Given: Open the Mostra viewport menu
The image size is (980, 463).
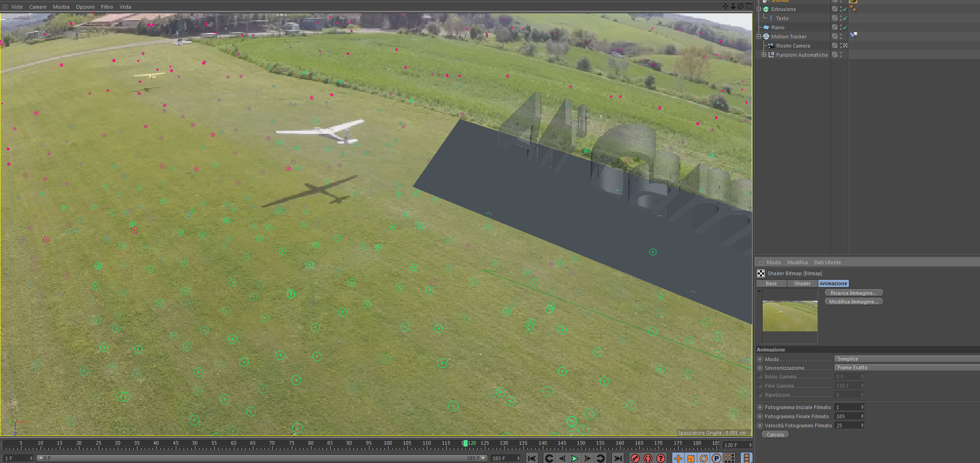Looking at the screenshot, I should [61, 7].
